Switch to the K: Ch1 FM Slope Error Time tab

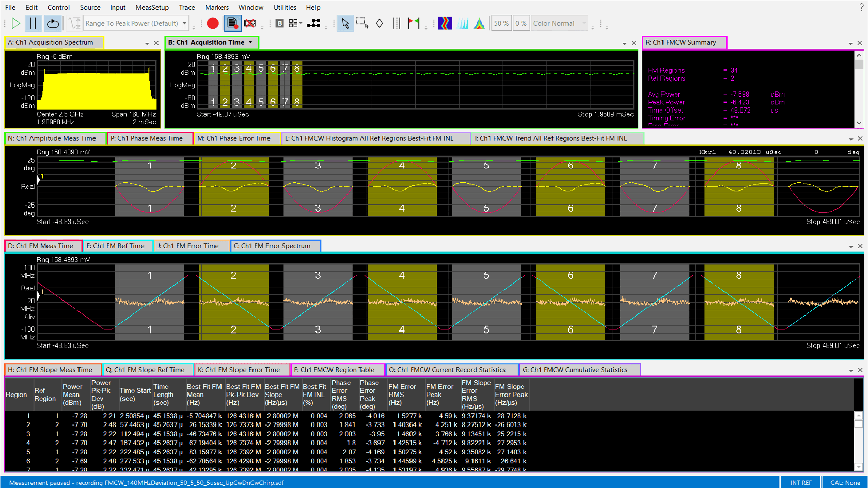tap(242, 370)
